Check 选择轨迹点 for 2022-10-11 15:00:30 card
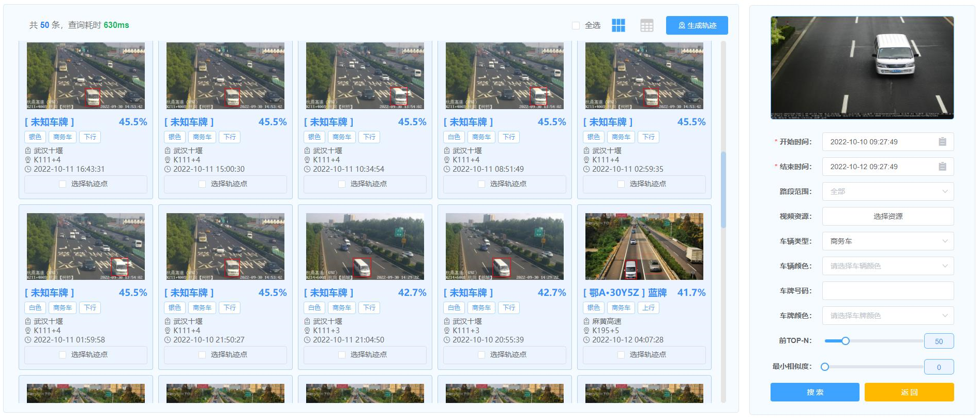This screenshot has width=980, height=418. 202,184
